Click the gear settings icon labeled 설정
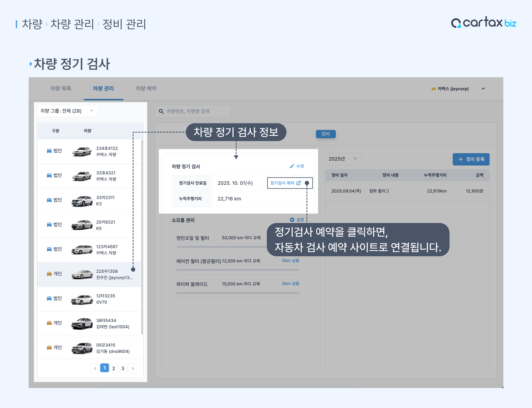 [x=292, y=220]
